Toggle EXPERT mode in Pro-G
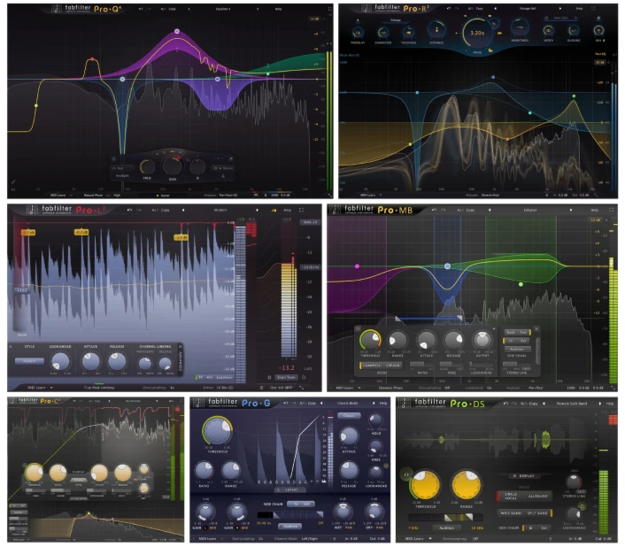 coord(290,490)
